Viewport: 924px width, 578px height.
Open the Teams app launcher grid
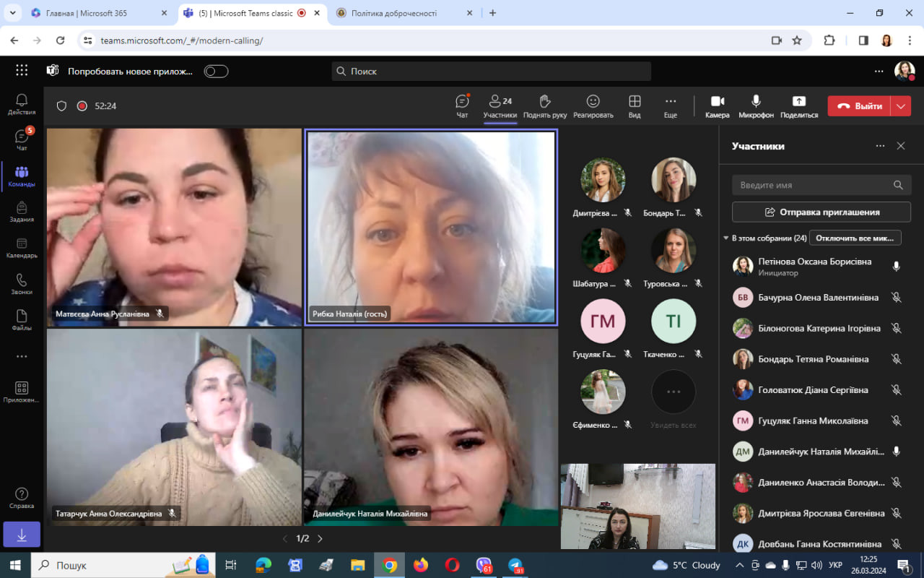(22, 71)
